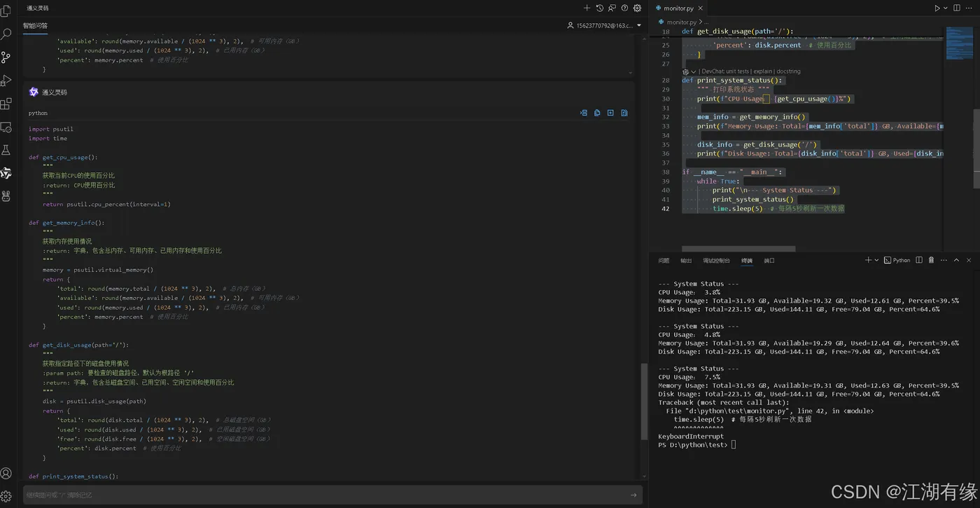Open the Manage gear at bottom left
The width and height of the screenshot is (980, 508).
coord(6,496)
